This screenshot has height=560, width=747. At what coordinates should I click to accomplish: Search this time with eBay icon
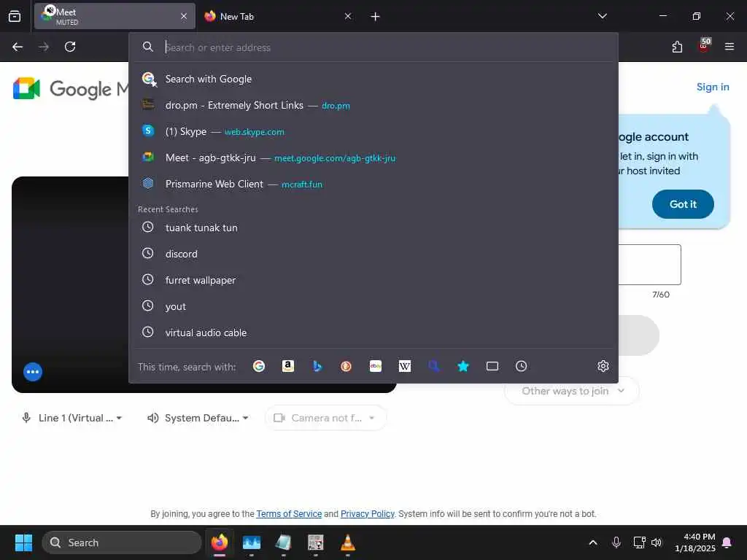pos(376,366)
